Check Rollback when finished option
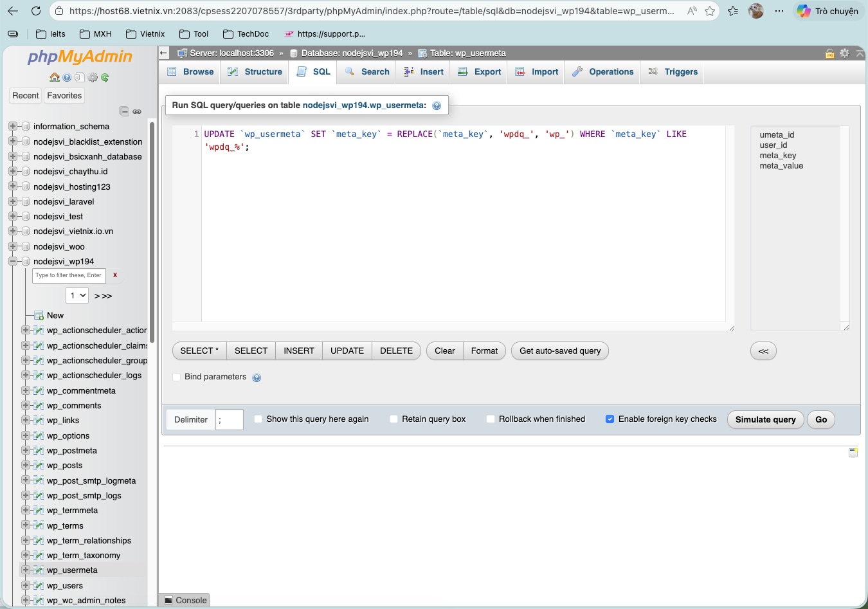Image resolution: width=868 pixels, height=609 pixels. (491, 419)
